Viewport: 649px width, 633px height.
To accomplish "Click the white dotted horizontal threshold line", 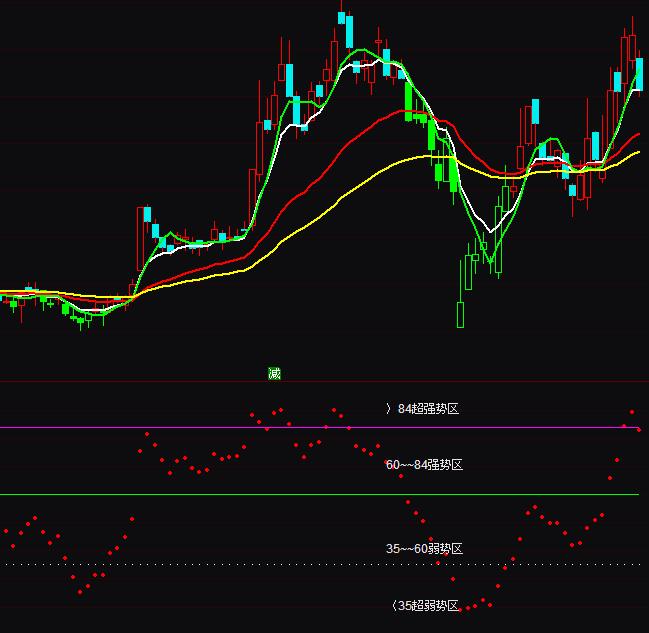I will pyautogui.click(x=200, y=564).
